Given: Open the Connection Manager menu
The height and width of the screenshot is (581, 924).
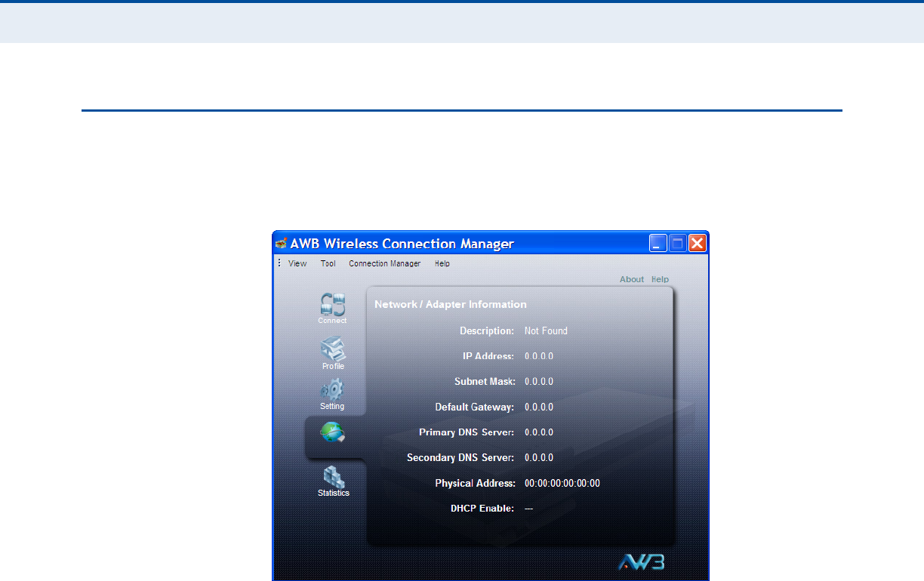Looking at the screenshot, I should [385, 263].
